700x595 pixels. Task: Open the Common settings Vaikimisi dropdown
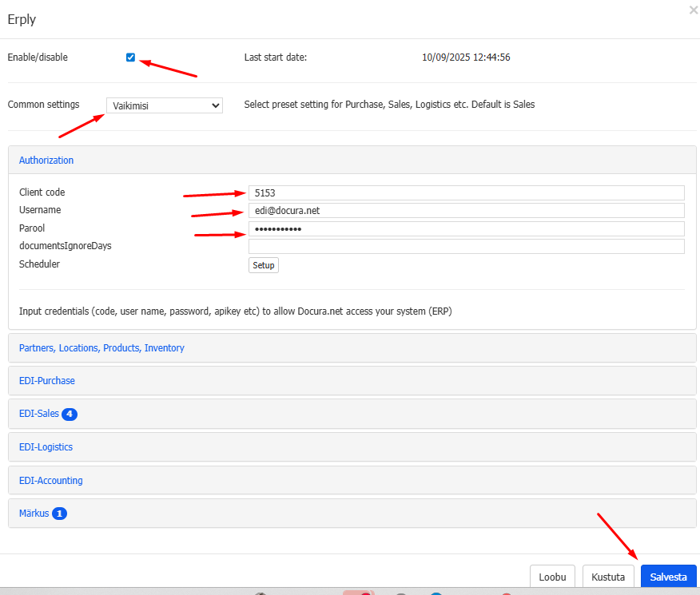[x=165, y=105]
